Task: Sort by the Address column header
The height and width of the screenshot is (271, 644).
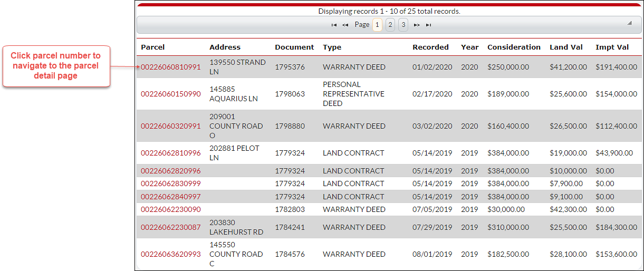Action: tap(225, 47)
